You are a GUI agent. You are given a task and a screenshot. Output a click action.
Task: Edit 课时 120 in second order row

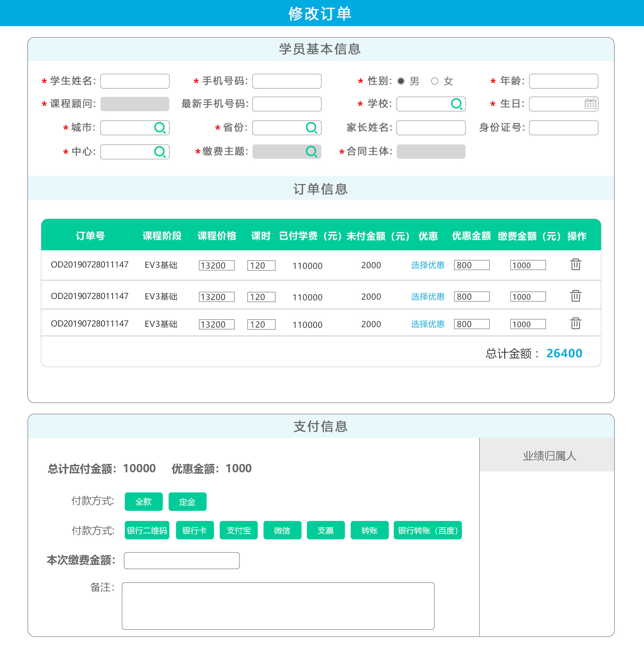coord(261,297)
